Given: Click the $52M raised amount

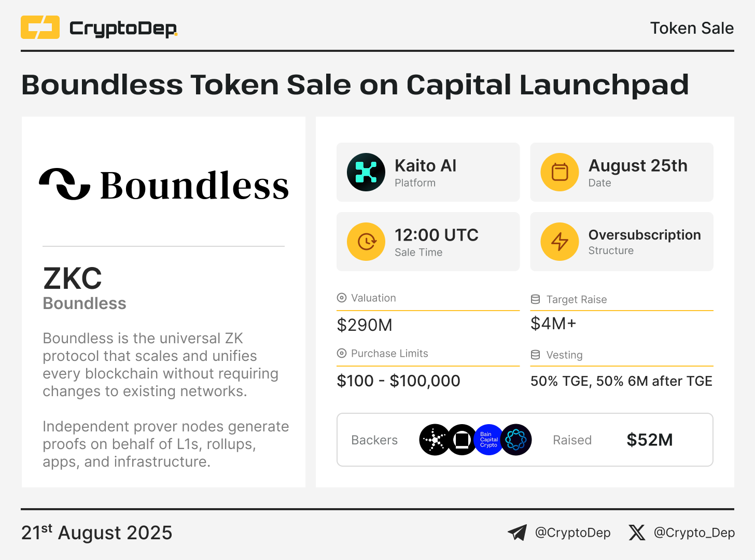Looking at the screenshot, I should 650,440.
